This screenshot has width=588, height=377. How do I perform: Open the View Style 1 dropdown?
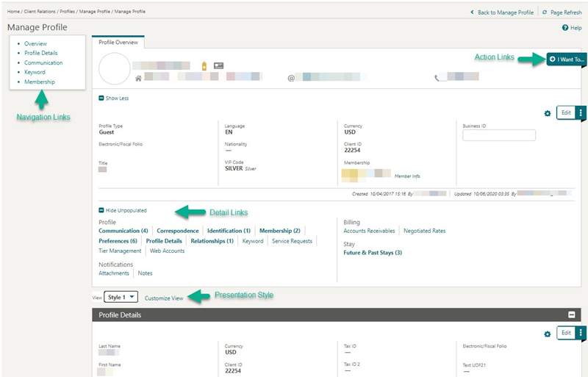tap(121, 297)
